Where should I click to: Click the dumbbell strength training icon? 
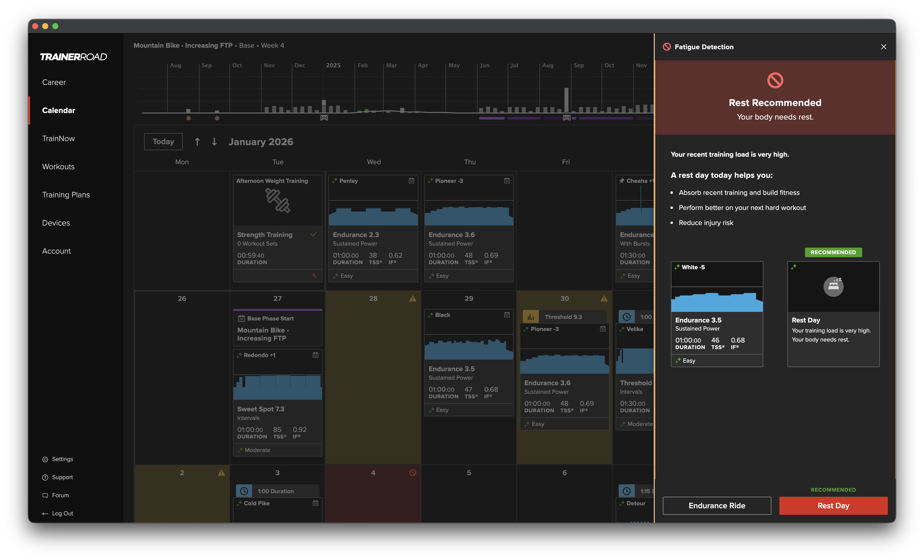[x=277, y=201]
